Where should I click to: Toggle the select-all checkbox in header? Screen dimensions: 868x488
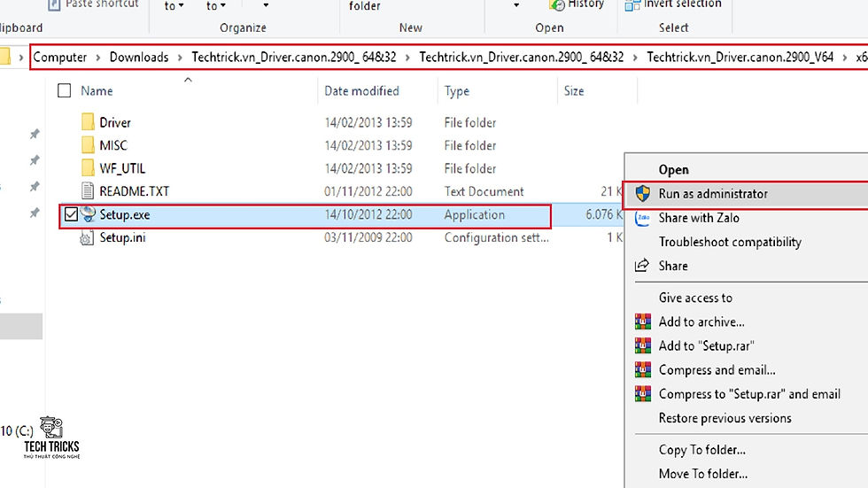pyautogui.click(x=64, y=90)
